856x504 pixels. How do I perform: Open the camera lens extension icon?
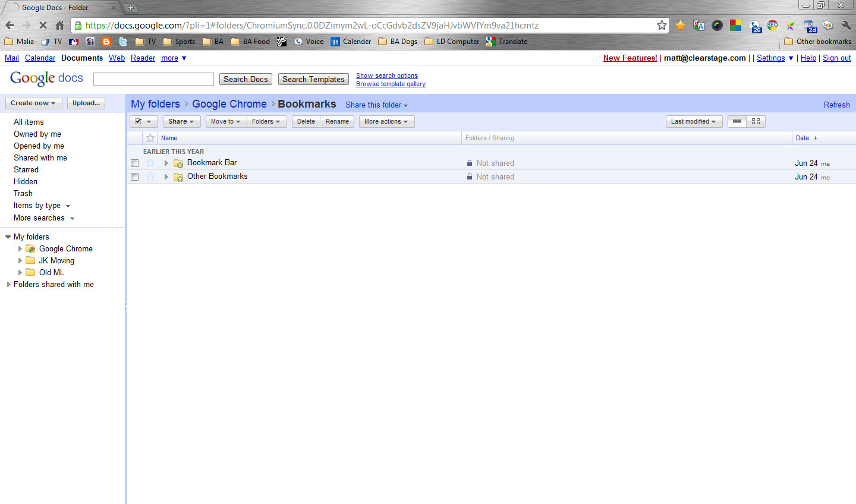(x=717, y=26)
